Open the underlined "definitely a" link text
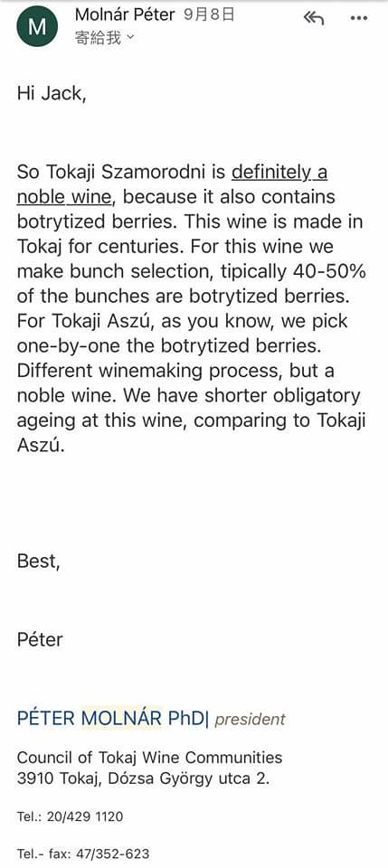This screenshot has height=868, width=388. tap(279, 173)
